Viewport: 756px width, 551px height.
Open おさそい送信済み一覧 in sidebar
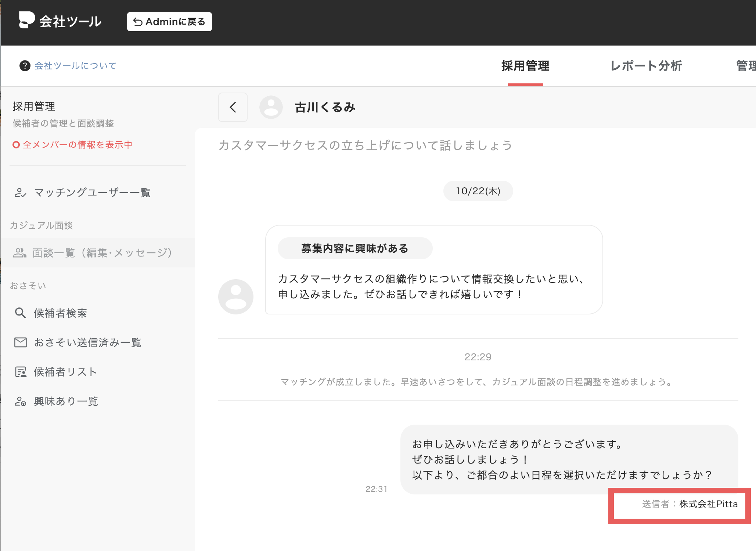[x=87, y=342]
